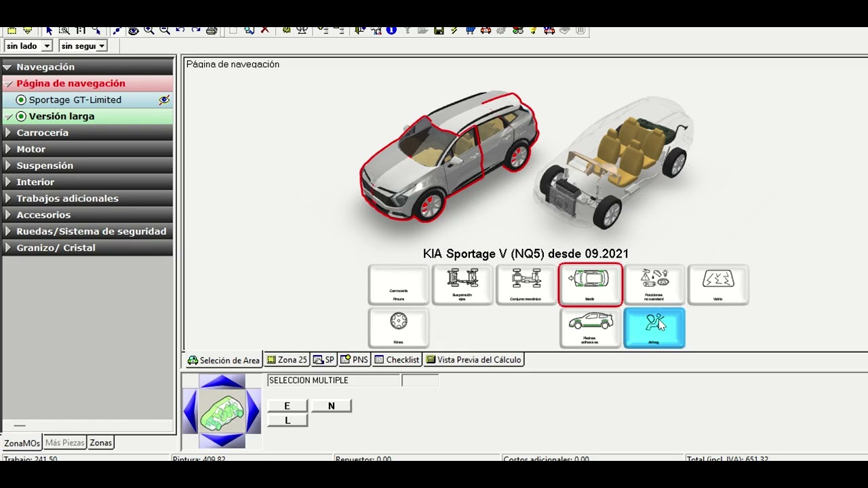
Task: Select the arrow pointer toolbar tool
Action: 49,30
